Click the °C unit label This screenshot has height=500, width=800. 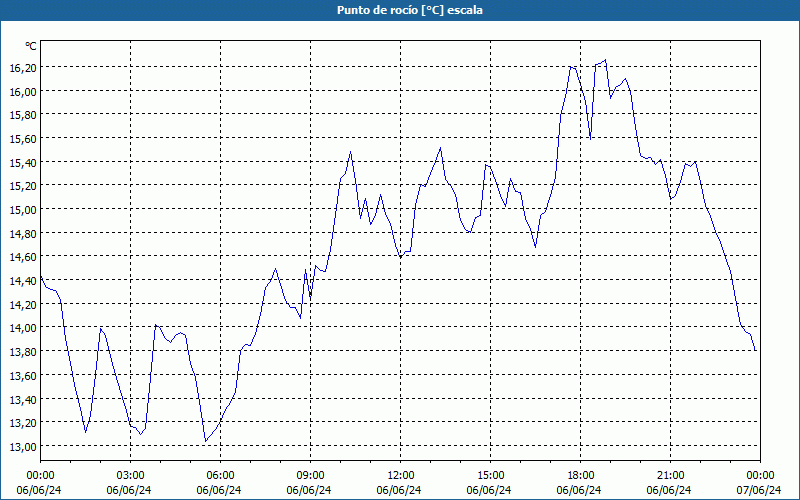[x=31, y=46]
